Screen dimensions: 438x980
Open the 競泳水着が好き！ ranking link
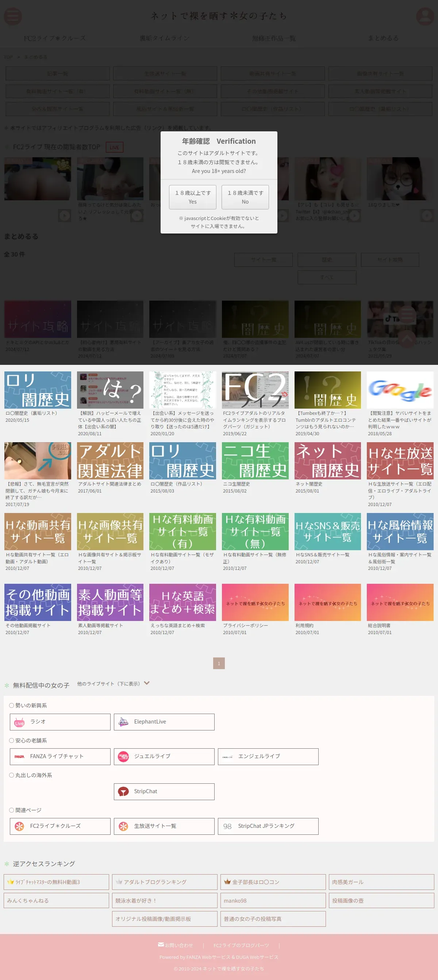pos(165,900)
